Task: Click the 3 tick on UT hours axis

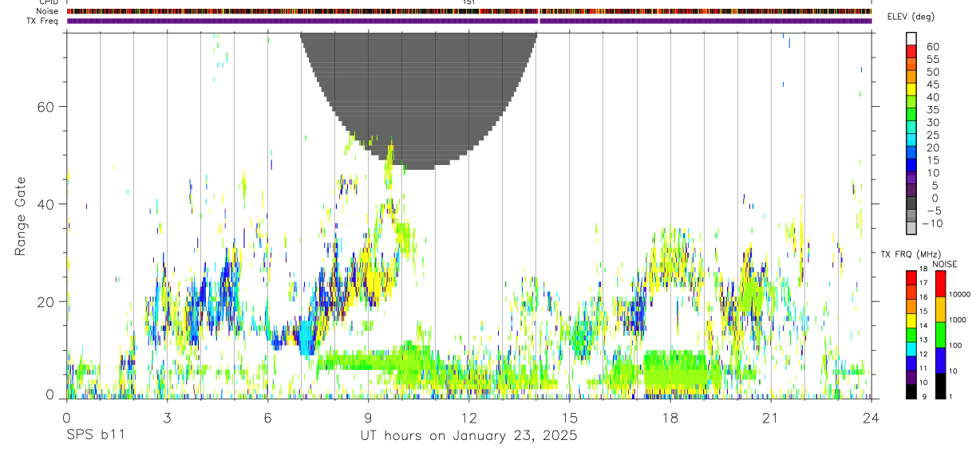Action: (x=167, y=417)
